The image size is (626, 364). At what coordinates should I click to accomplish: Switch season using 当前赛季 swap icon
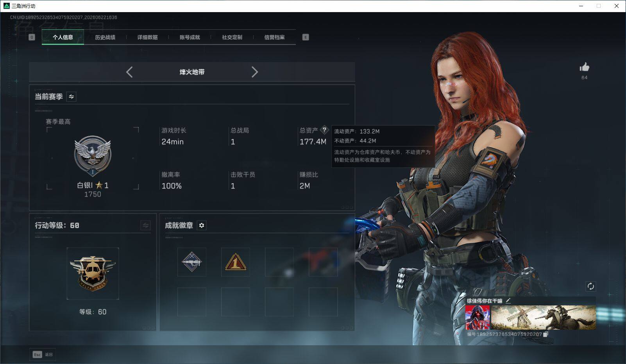(x=71, y=96)
